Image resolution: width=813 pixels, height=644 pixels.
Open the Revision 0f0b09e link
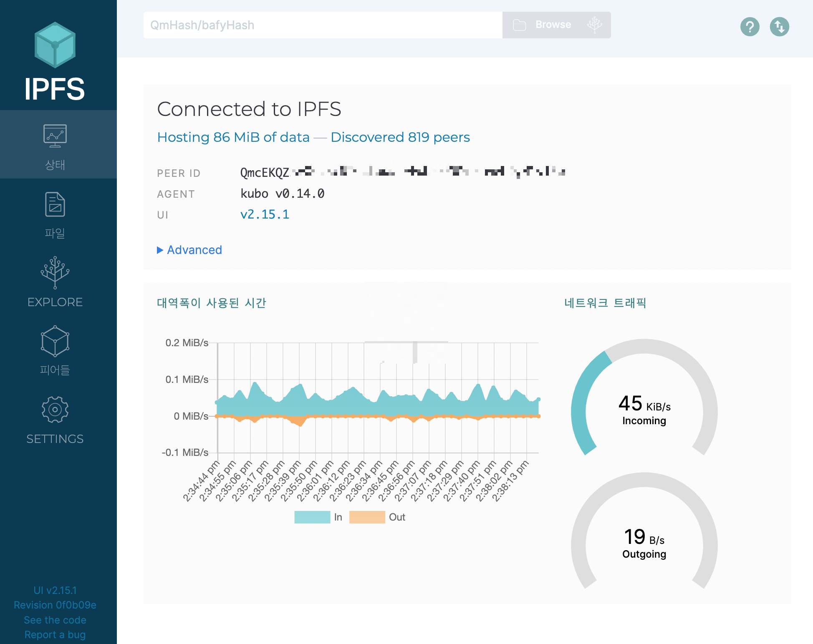[x=55, y=605]
